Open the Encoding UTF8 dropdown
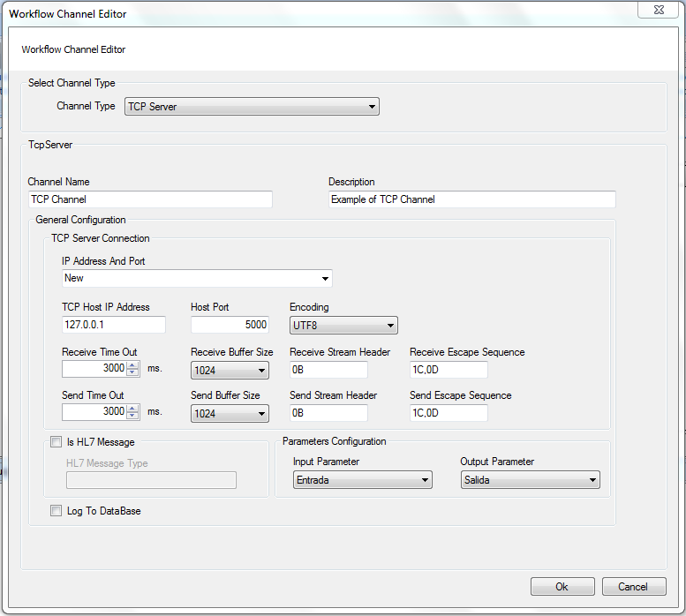The height and width of the screenshot is (616, 686). 343,326
